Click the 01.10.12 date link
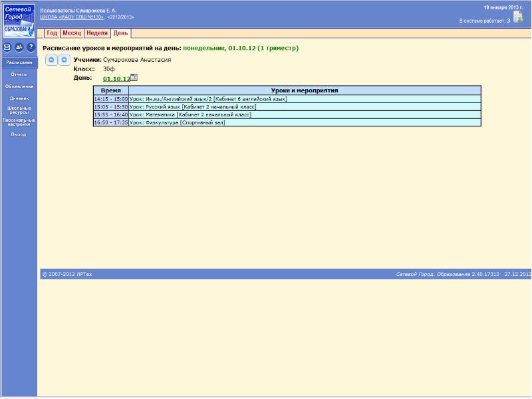The width and height of the screenshot is (532, 399). pos(116,78)
